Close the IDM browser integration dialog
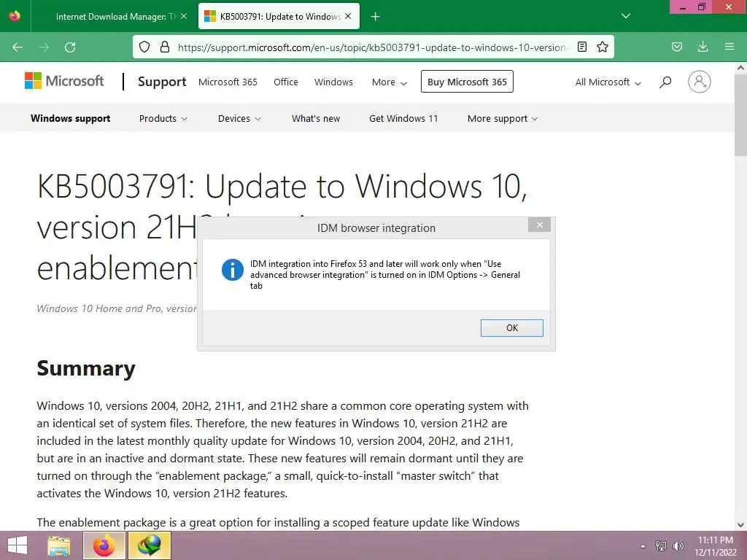 coord(539,225)
